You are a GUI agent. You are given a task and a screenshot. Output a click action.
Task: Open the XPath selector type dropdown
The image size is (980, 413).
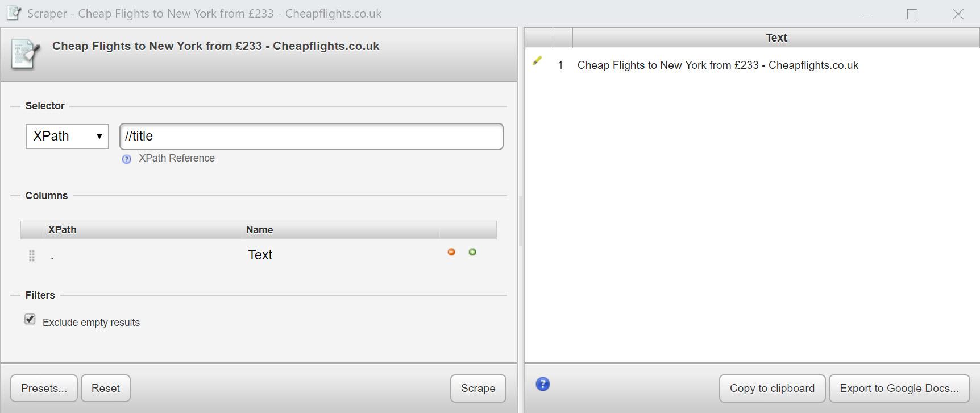[67, 137]
